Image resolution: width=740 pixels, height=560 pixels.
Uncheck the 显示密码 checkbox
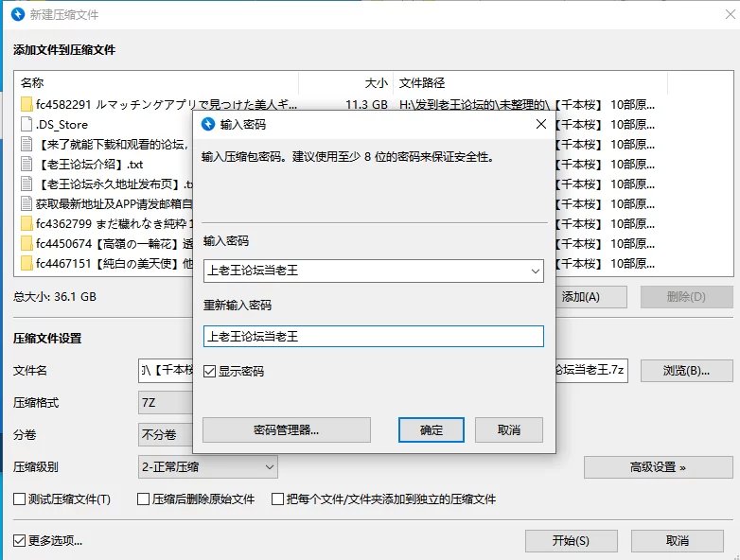point(210,372)
